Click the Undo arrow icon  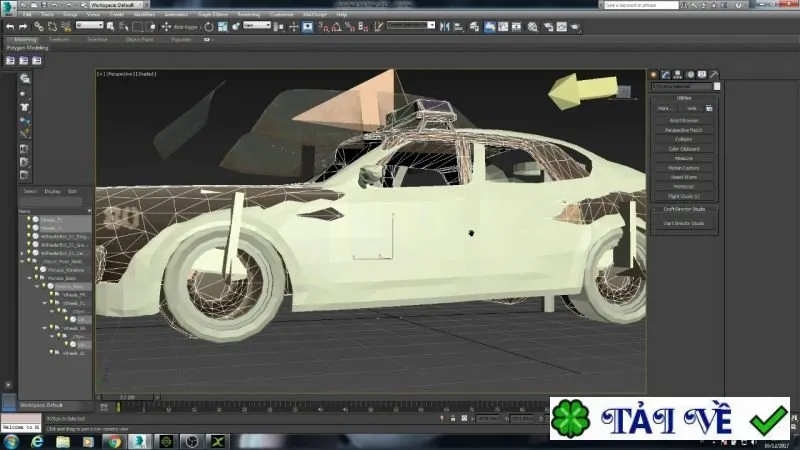[10, 27]
